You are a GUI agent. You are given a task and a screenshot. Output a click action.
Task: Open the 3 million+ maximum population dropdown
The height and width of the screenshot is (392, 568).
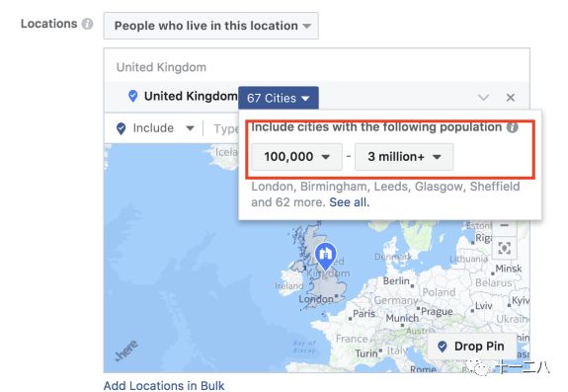404,157
